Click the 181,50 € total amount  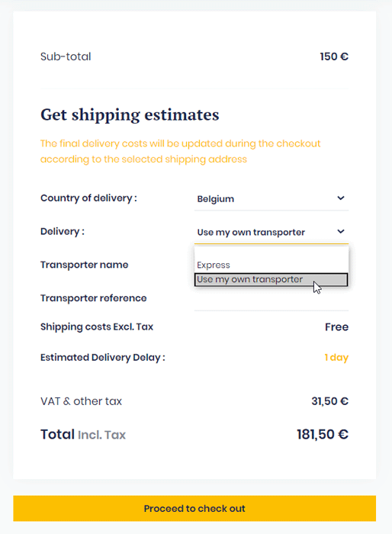tap(323, 435)
